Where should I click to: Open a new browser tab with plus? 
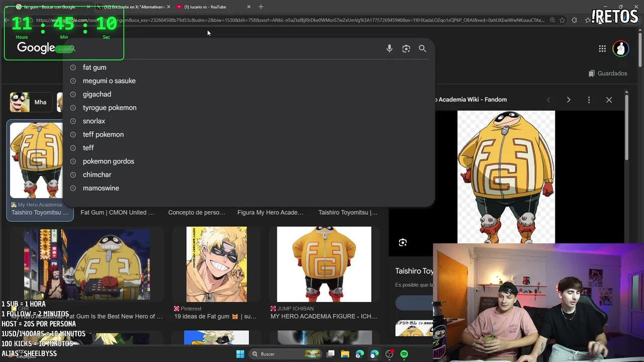click(261, 7)
